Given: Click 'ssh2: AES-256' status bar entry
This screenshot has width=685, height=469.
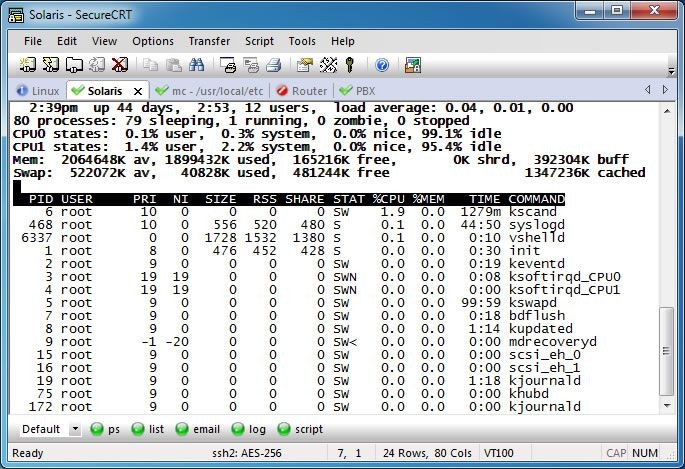Looking at the screenshot, I should click(x=247, y=453).
